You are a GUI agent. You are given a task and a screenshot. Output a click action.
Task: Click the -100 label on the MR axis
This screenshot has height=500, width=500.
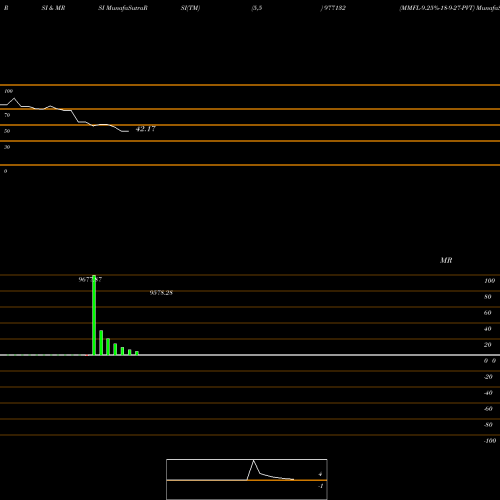pos(490,441)
